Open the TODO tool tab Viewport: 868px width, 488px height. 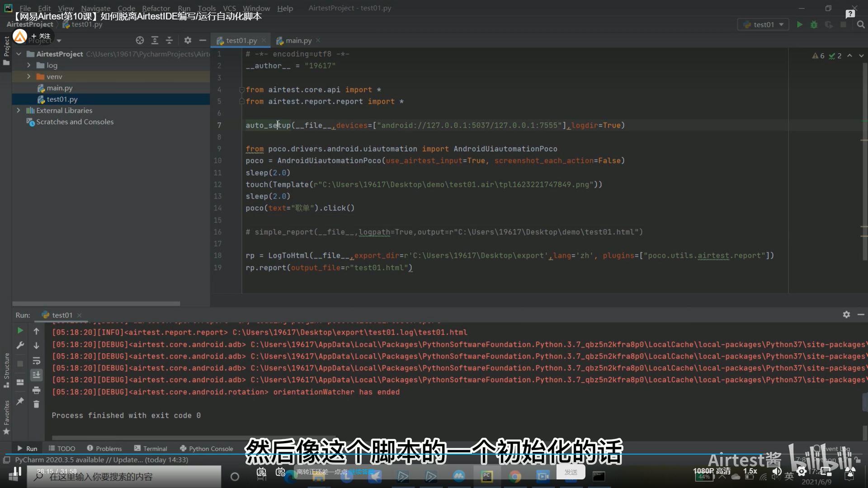pyautogui.click(x=62, y=449)
